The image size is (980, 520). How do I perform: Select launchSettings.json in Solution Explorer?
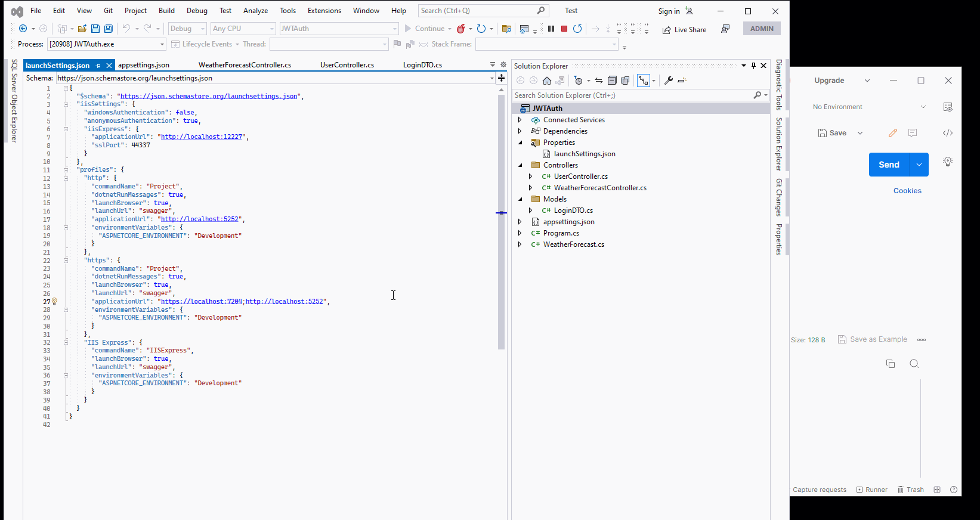click(585, 154)
